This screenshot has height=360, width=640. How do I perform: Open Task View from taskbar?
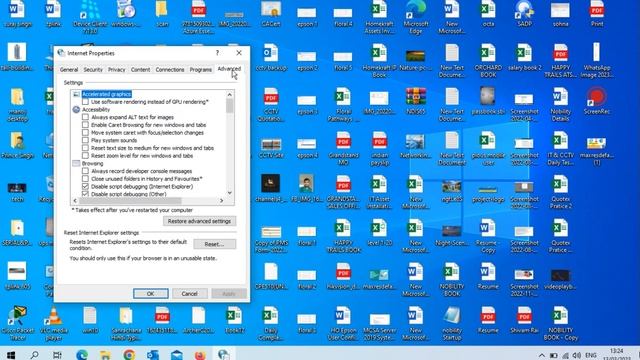[x=57, y=354]
